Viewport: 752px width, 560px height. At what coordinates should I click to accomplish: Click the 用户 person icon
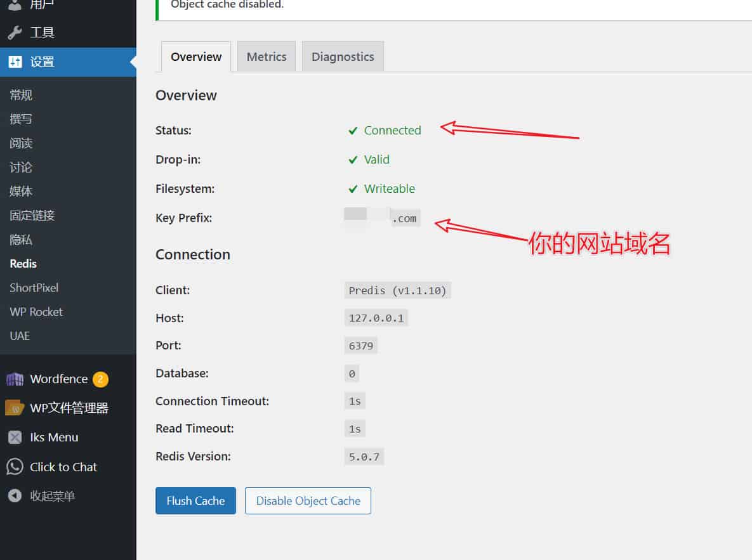coord(15,5)
